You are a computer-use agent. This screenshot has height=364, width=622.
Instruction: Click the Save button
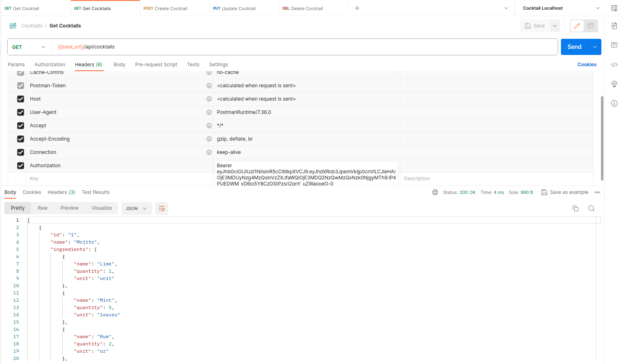[535, 26]
